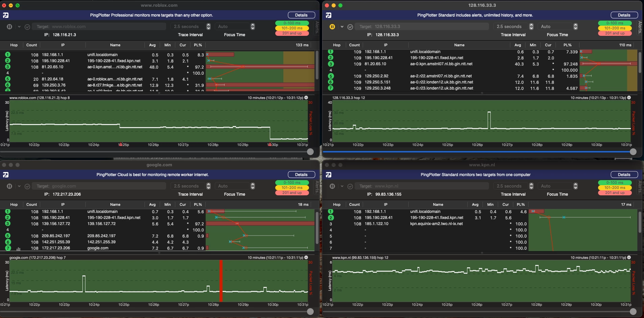The height and width of the screenshot is (318, 644).
Task: Open the Alerts side tab in the google.com window
Action: (317, 187)
